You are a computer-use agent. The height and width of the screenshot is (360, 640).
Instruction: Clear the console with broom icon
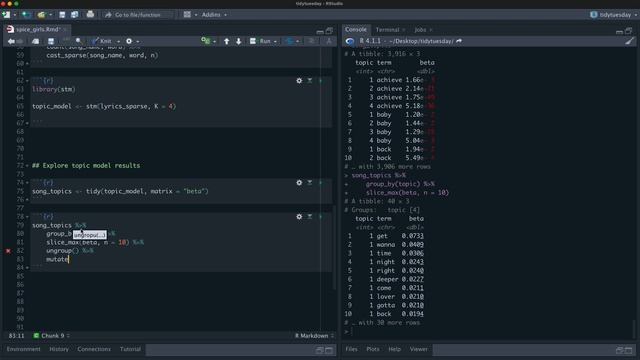coord(629,41)
